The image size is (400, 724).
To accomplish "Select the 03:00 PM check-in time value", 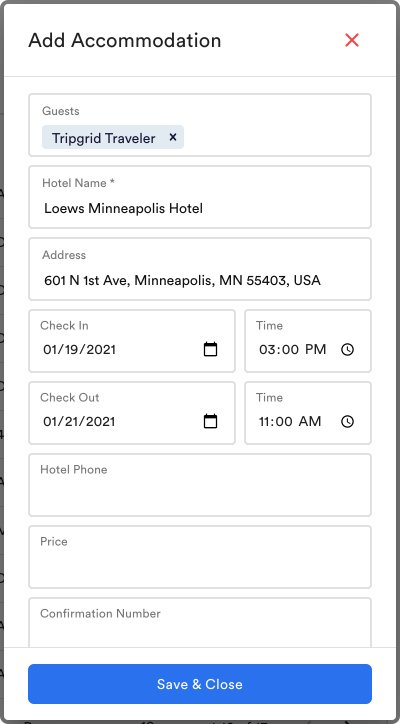I will tap(292, 350).
